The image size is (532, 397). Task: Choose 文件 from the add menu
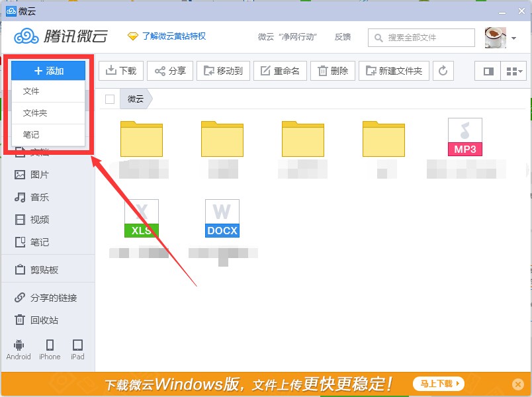coord(48,91)
